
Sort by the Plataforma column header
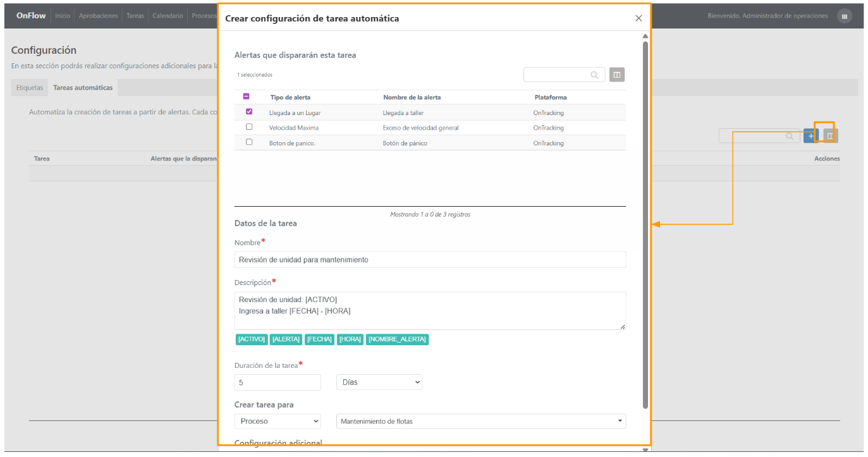(x=551, y=97)
